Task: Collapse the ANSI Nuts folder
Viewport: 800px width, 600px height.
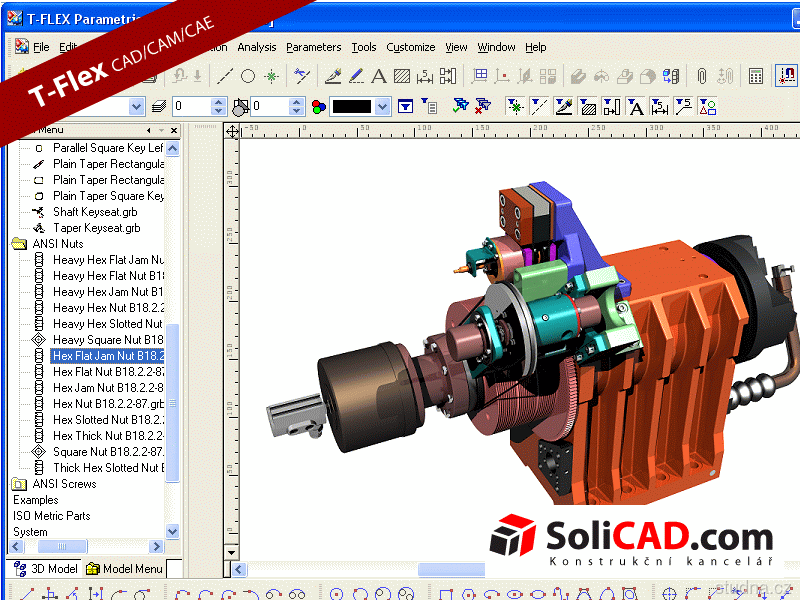Action: (19, 244)
